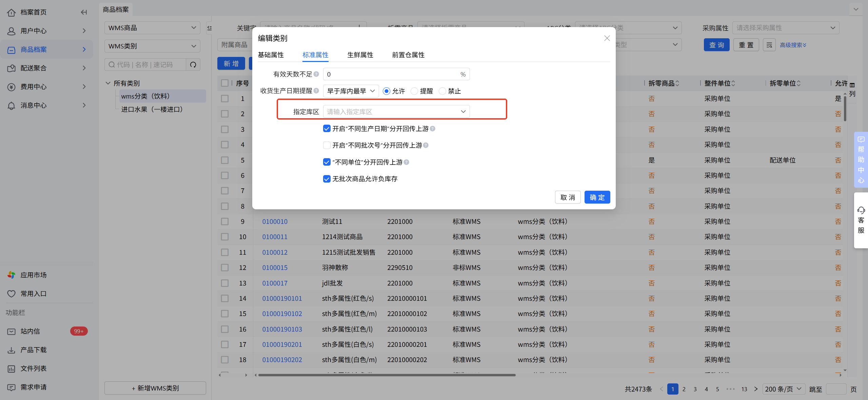Click the help icon beside 有效天数不足

[316, 74]
